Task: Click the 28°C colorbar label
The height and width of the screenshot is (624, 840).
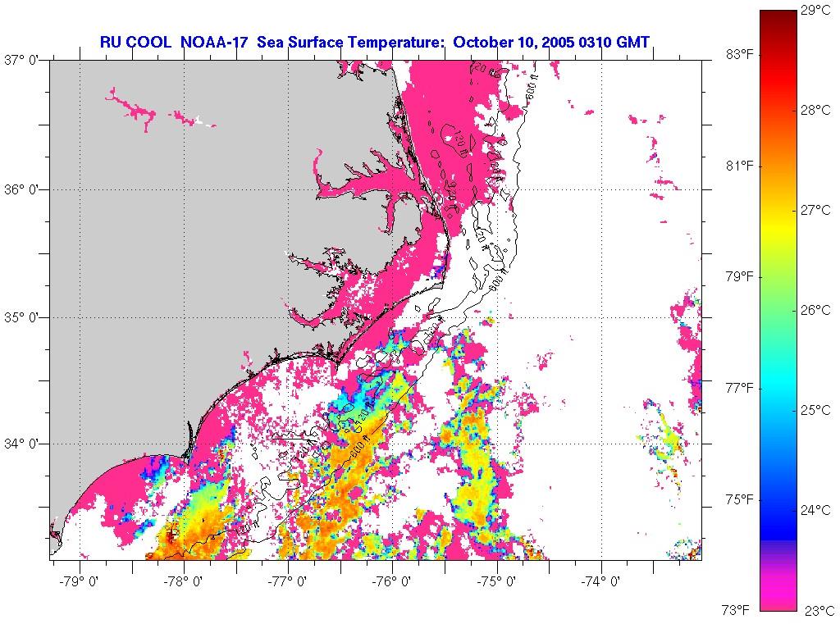Action: (x=816, y=111)
